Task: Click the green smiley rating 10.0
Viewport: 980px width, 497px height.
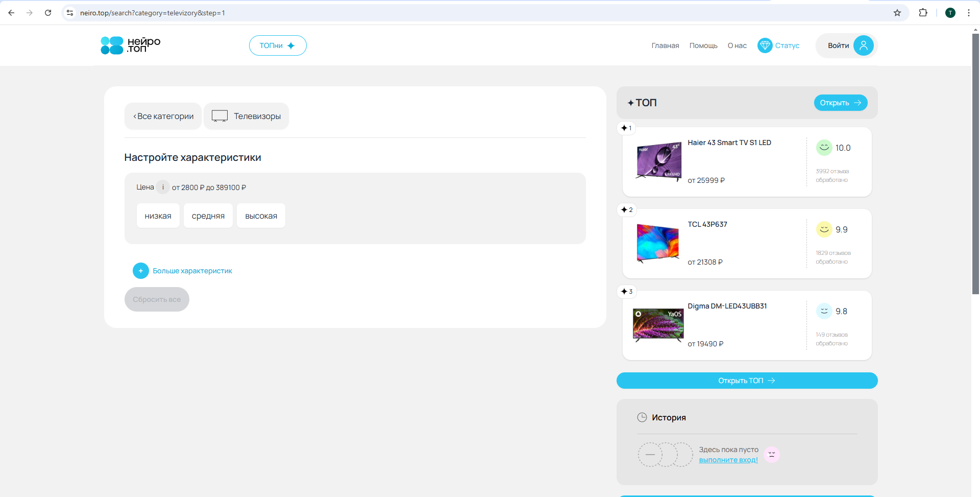Action: click(x=824, y=148)
